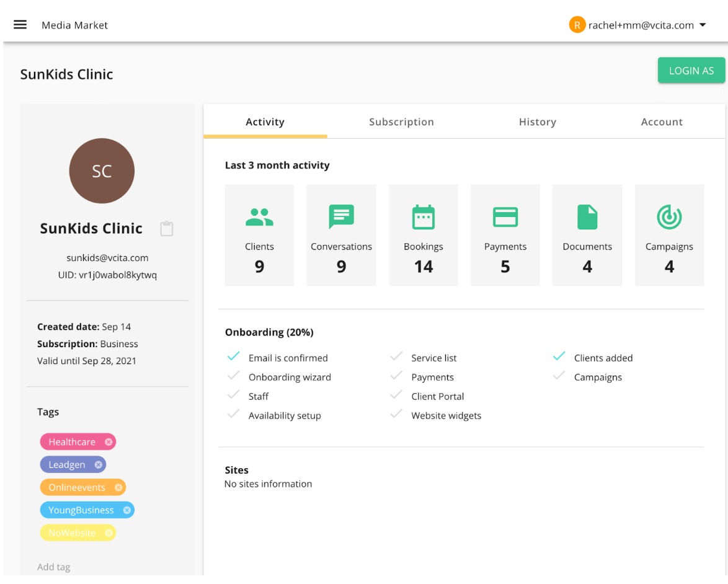Click the Bookings calendar icon

424,217
